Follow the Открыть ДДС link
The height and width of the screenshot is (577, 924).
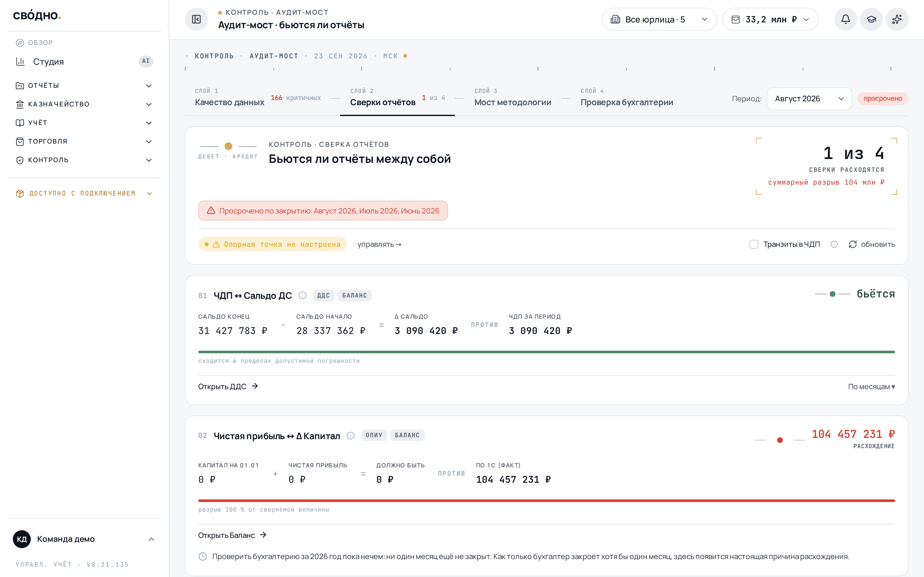click(x=228, y=387)
